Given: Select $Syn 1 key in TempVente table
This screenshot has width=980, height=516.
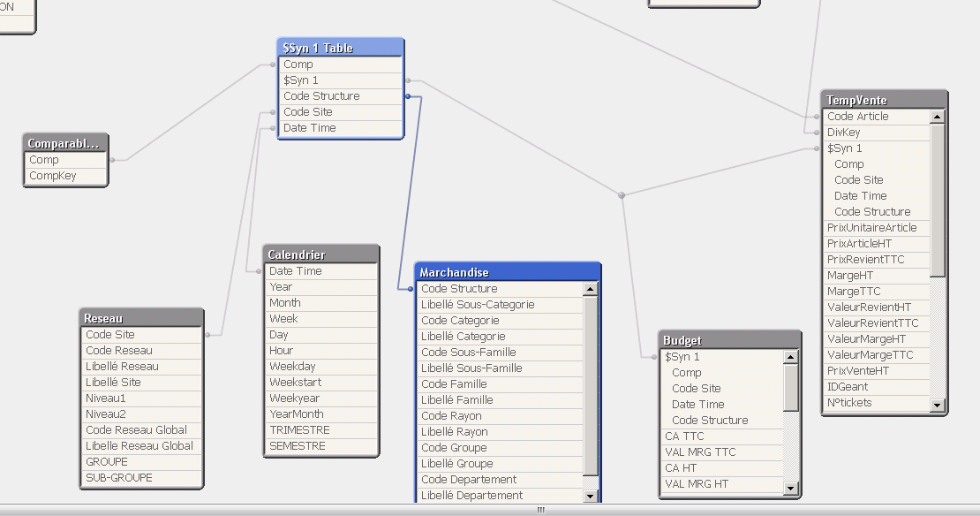Looking at the screenshot, I should pyautogui.click(x=845, y=148).
